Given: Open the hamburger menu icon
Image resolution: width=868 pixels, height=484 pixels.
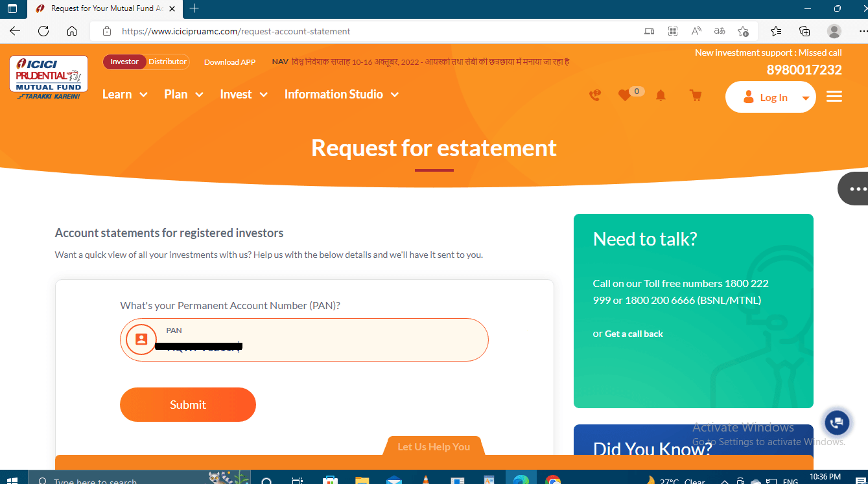Looking at the screenshot, I should click(834, 95).
